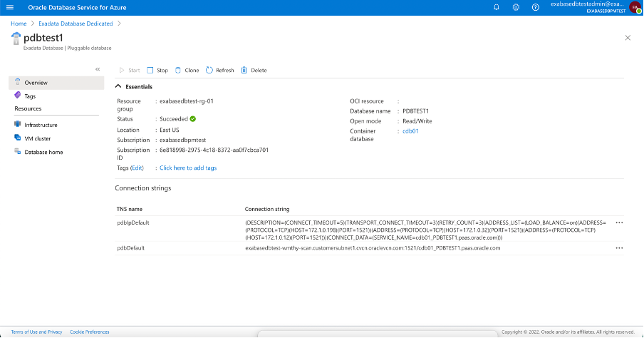This screenshot has width=644, height=338.
Task: Click the Stop button
Action: (x=157, y=71)
